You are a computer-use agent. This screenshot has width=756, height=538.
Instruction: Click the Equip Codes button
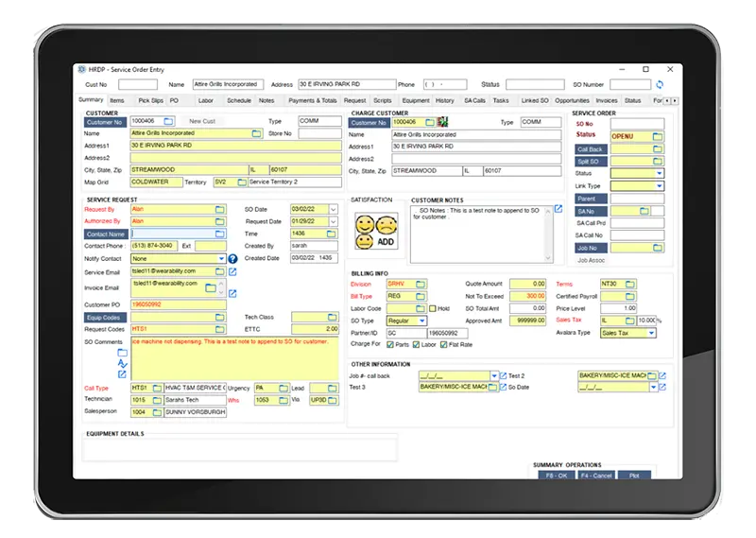(105, 318)
